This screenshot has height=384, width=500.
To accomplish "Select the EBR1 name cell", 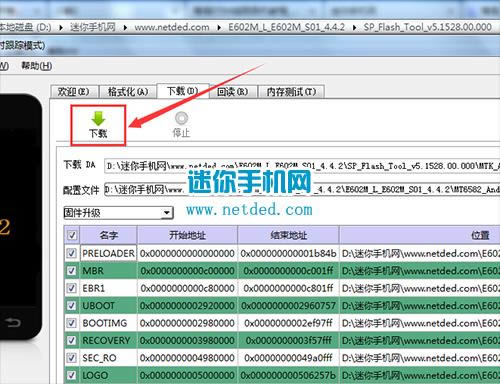I will (x=108, y=288).
